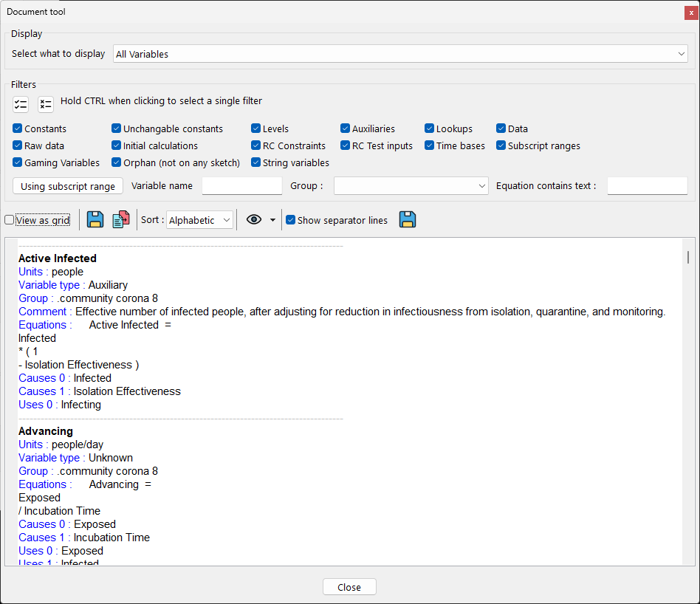Viewport: 700px width, 604px height.
Task: Click the Using subscript range button
Action: click(67, 185)
